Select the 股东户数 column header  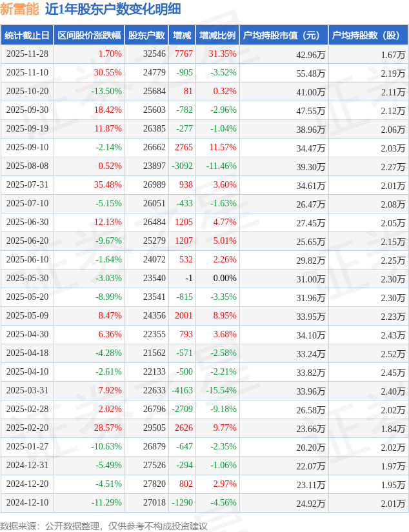click(146, 35)
